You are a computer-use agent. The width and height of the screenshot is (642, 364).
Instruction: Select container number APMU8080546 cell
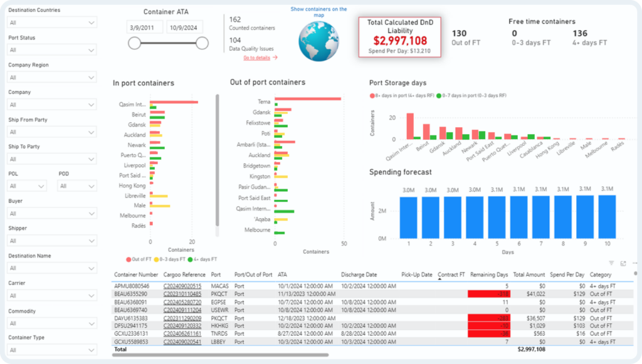pos(132,286)
